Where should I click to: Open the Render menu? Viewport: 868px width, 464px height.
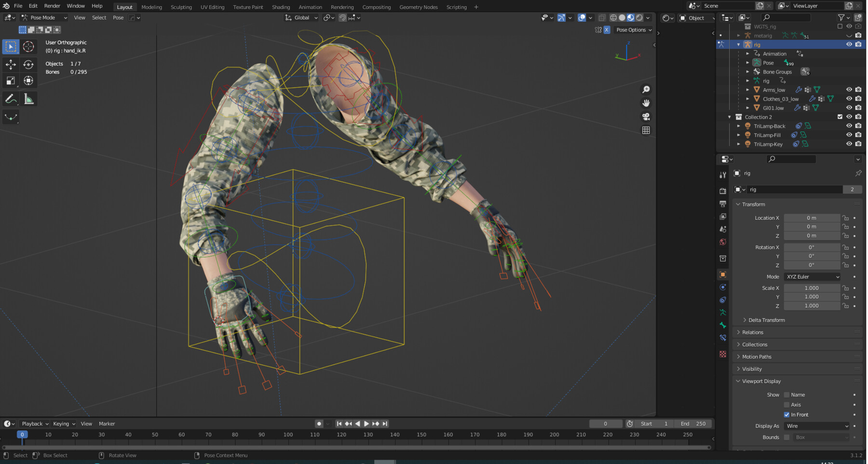[x=52, y=6]
